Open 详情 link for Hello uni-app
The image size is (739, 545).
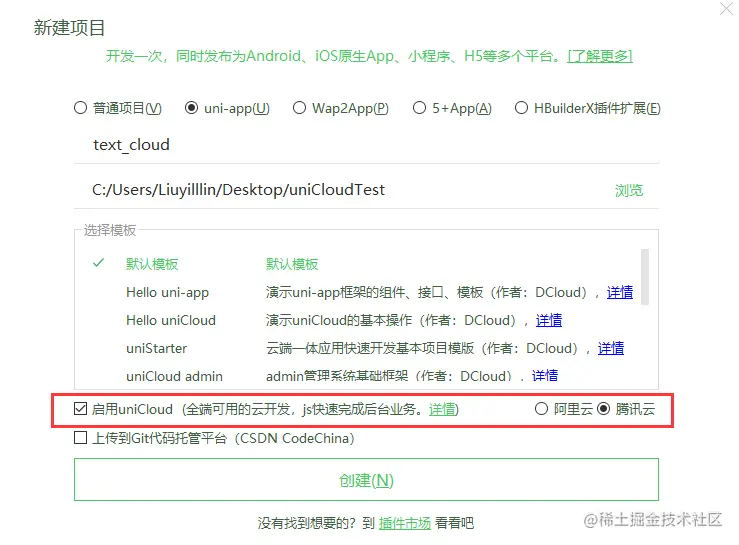(x=620, y=292)
